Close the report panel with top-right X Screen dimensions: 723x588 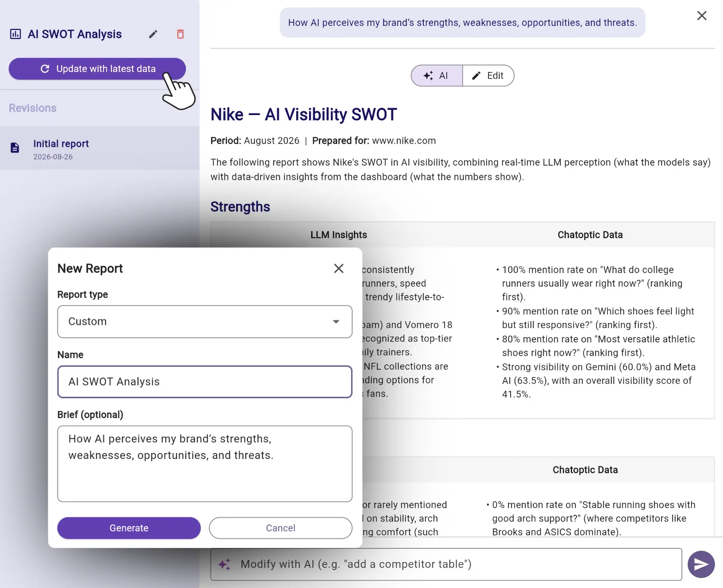[702, 16]
